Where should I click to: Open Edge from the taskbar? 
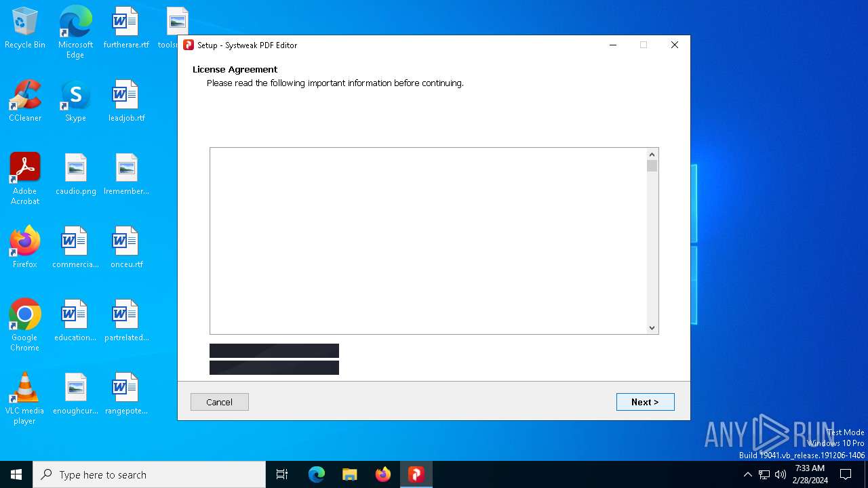tap(317, 474)
